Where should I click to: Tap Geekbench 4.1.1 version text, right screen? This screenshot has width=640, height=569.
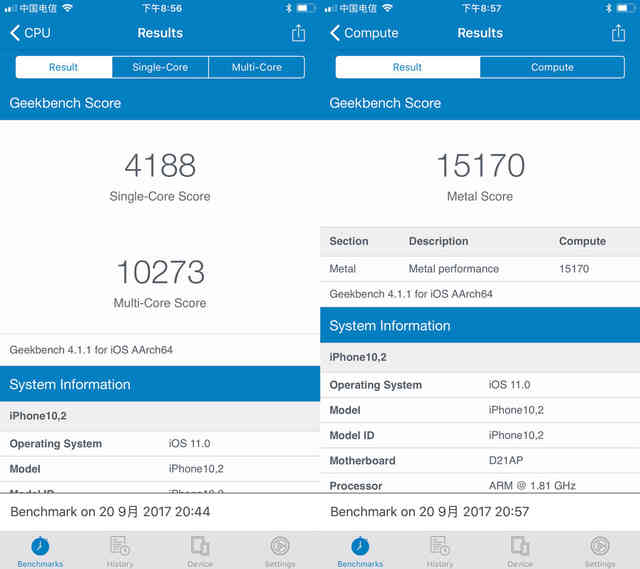click(x=411, y=294)
